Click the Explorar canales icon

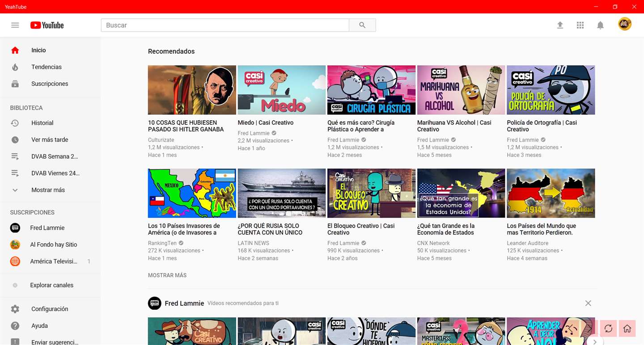pyautogui.click(x=15, y=285)
